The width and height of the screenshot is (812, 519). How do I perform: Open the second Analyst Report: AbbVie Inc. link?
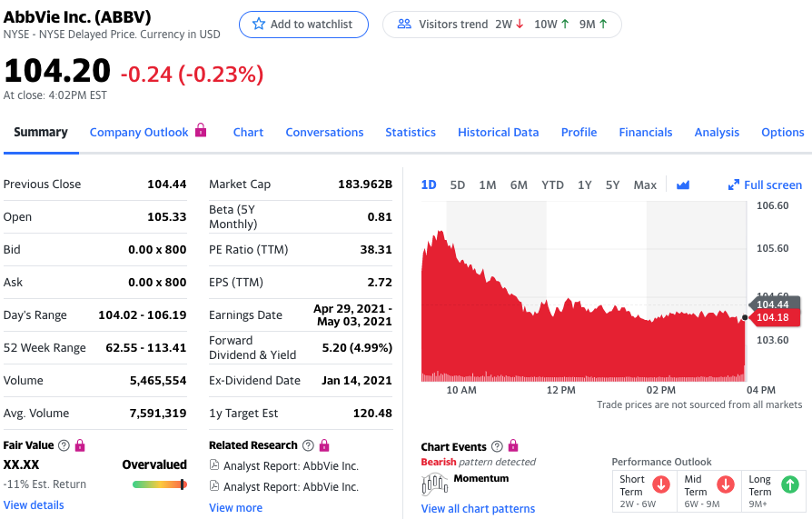pos(291,487)
